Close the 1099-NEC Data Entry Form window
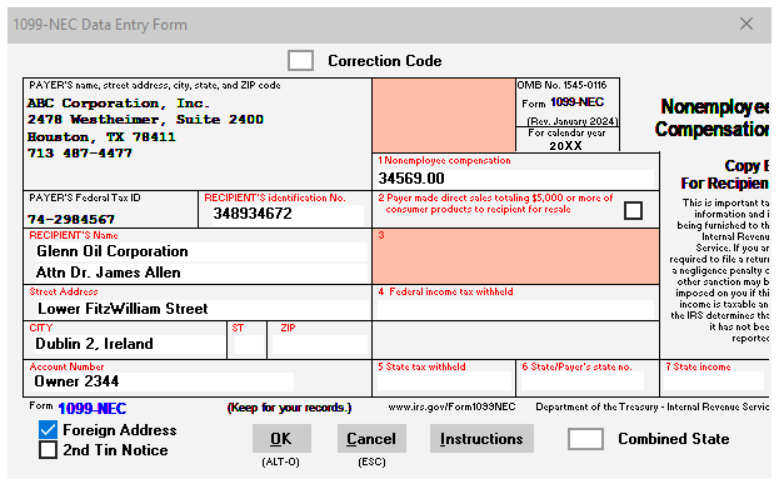This screenshot has height=484, width=777. click(746, 24)
